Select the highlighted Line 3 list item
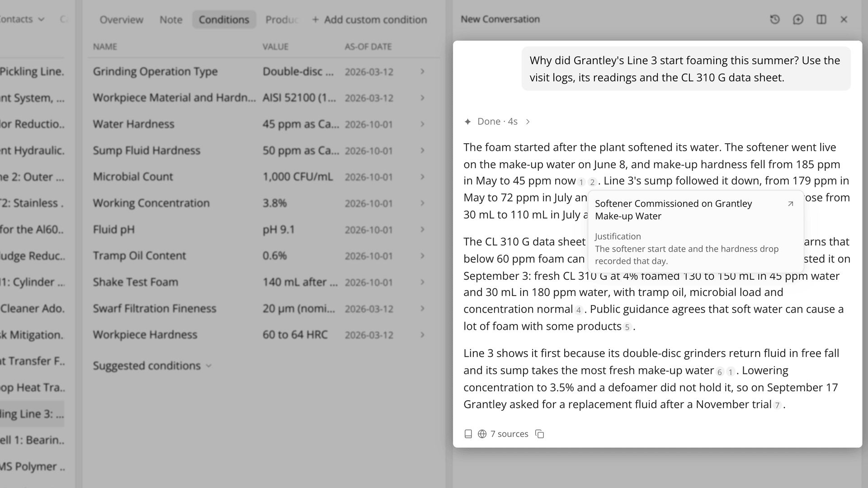The image size is (868, 488). (x=32, y=414)
